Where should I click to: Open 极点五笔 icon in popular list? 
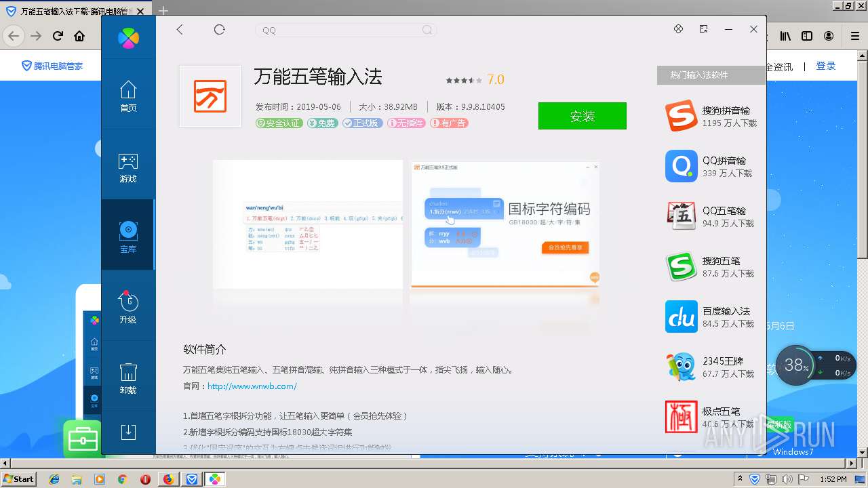tap(681, 417)
